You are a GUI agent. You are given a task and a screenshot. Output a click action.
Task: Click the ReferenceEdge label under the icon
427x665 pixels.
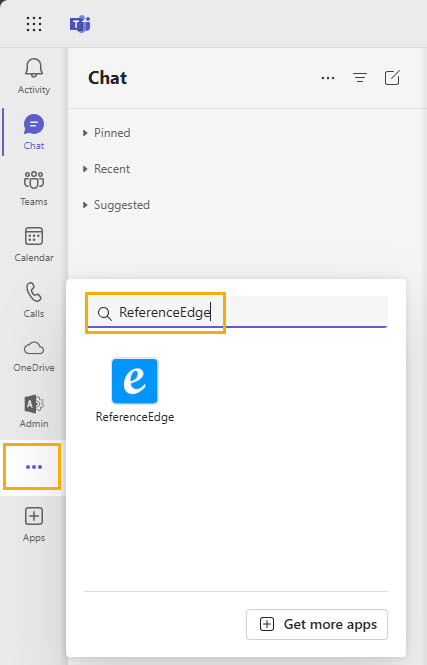pos(135,417)
